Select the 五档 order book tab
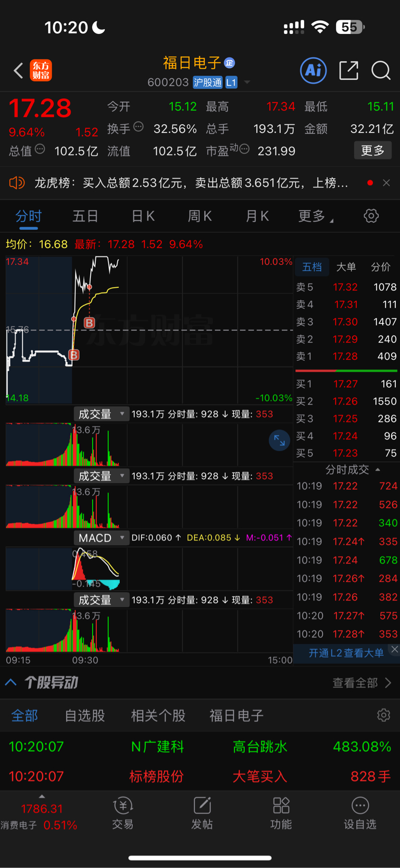The height and width of the screenshot is (868, 400). (x=312, y=267)
